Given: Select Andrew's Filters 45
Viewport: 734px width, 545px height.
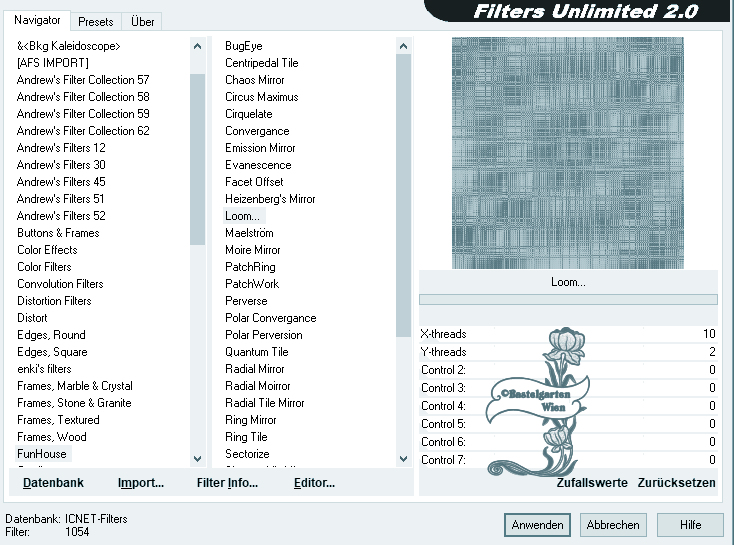Looking at the screenshot, I should coord(61,182).
